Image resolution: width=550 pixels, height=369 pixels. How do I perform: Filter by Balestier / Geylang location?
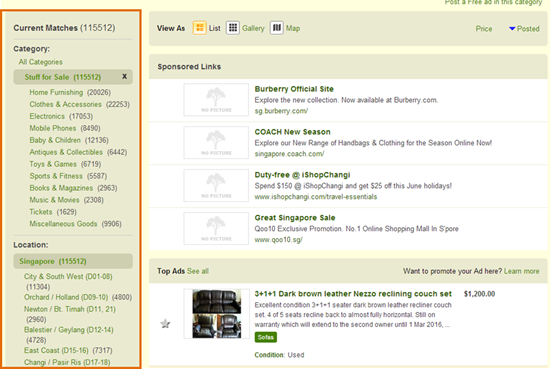point(69,330)
